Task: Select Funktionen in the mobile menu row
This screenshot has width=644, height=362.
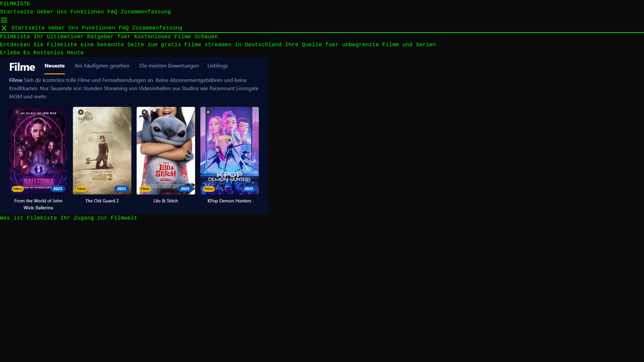Action: (x=99, y=28)
